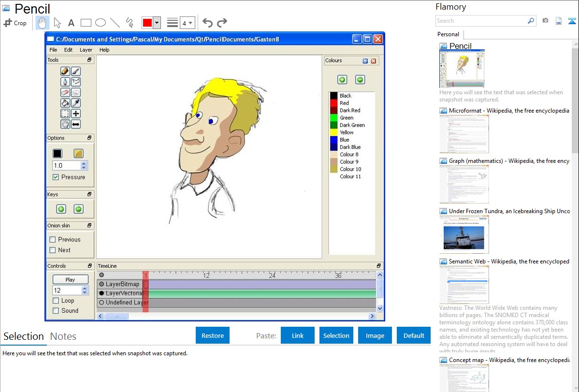579x392 pixels.
Task: Switch to the Selection tab
Action: [x=24, y=336]
